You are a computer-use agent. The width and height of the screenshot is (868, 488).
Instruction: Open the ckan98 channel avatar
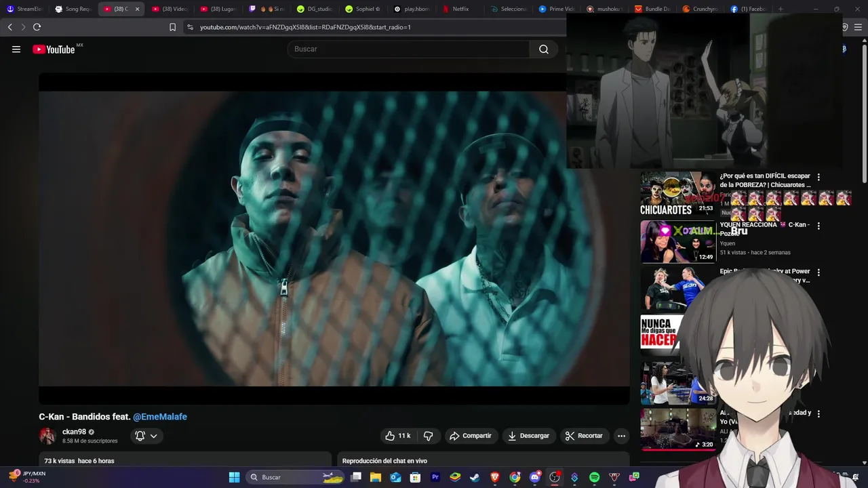(47, 436)
